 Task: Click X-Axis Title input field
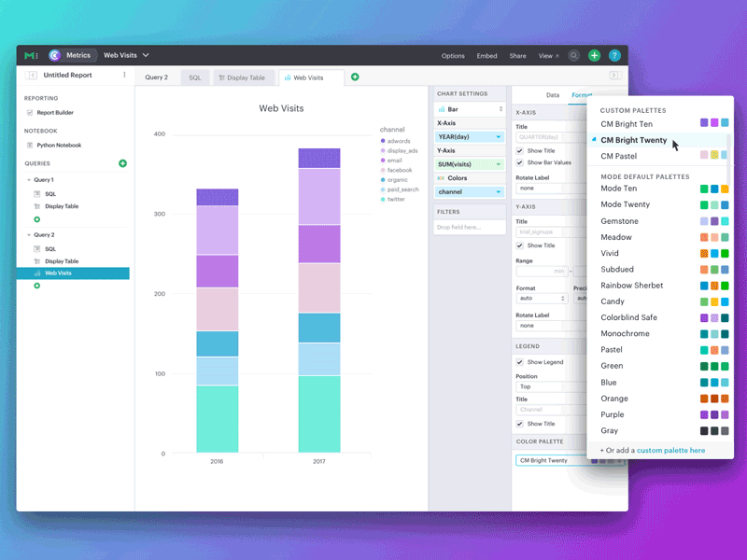551,137
